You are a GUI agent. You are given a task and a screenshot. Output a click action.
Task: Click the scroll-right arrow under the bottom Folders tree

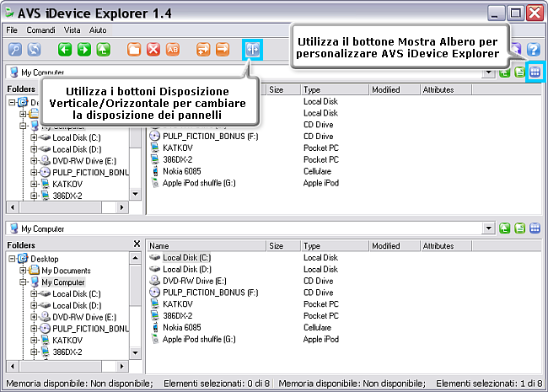point(121,366)
